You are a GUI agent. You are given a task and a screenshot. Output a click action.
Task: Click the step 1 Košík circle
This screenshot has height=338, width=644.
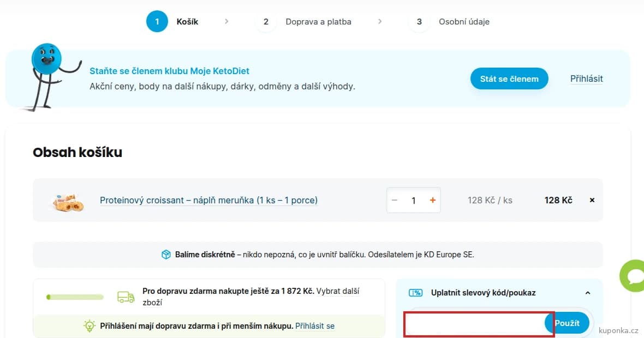(157, 21)
